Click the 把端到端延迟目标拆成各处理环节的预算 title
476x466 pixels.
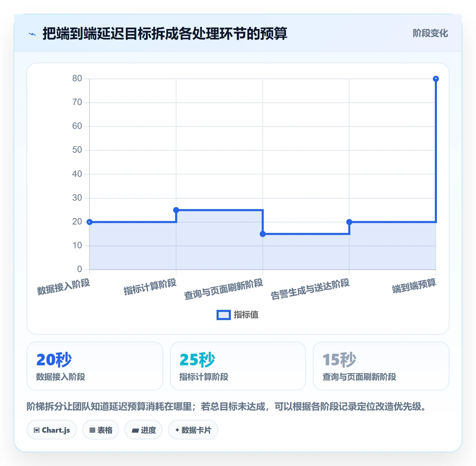coord(165,34)
